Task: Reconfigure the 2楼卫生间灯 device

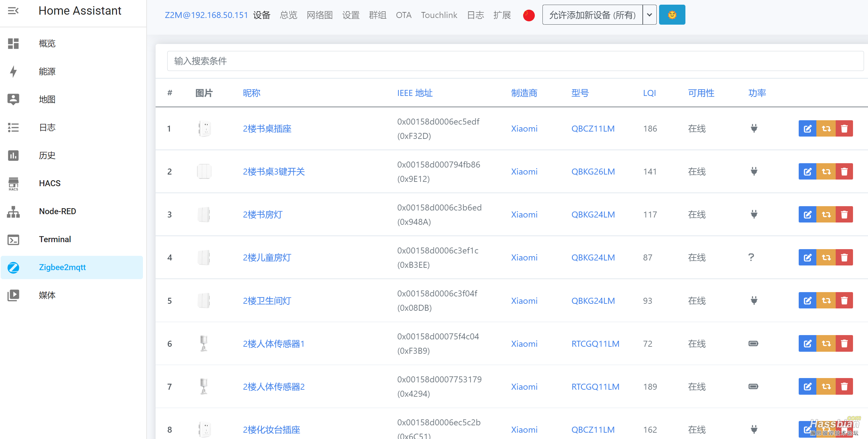Action: coord(826,300)
